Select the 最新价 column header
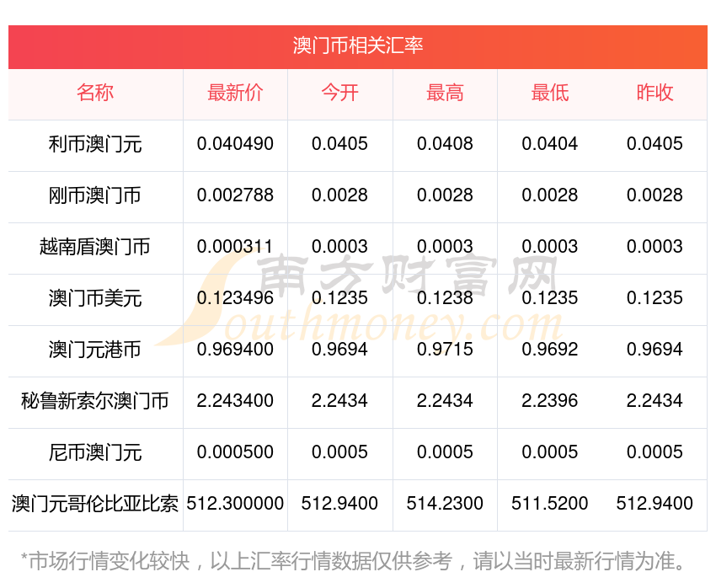This screenshot has width=716, height=588. (x=235, y=93)
